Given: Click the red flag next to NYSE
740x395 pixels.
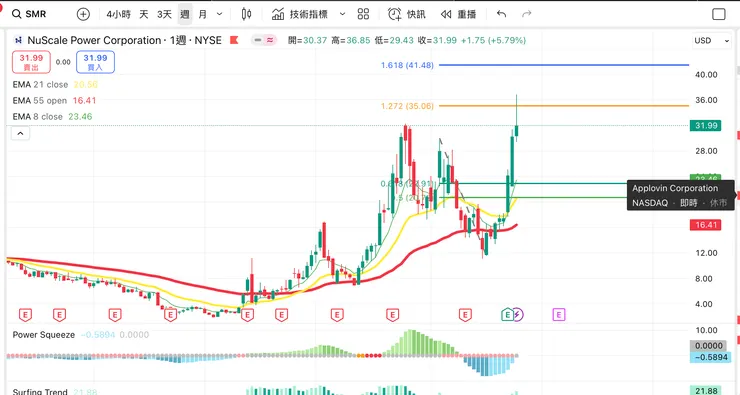Looking at the screenshot, I should tap(234, 40).
